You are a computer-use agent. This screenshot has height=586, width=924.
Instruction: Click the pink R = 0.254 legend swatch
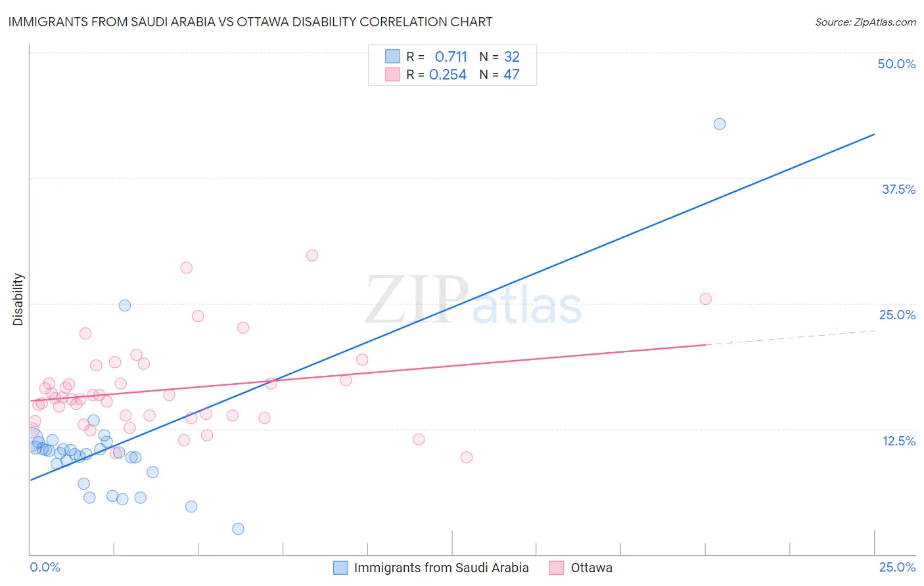tap(392, 74)
